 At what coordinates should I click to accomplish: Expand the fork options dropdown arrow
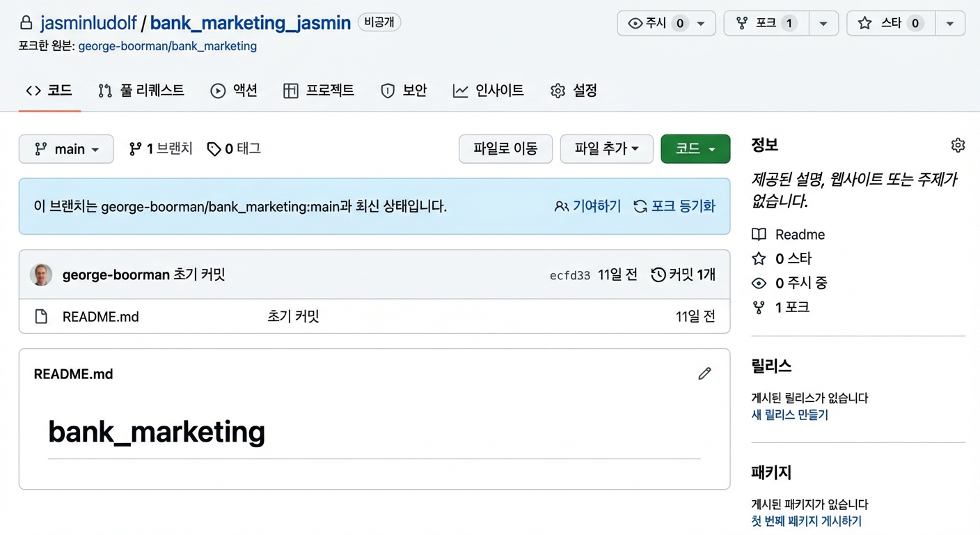coord(823,24)
